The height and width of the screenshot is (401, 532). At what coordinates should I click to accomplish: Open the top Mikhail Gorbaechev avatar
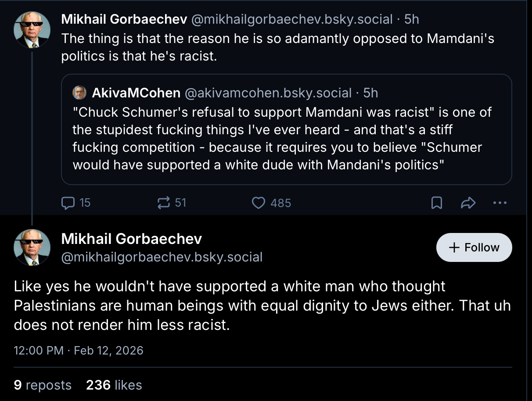point(32,29)
